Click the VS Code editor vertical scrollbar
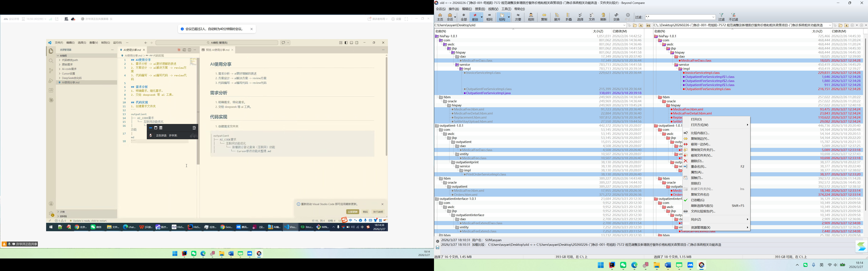Viewport: 868px width, 271px height. pos(198,111)
